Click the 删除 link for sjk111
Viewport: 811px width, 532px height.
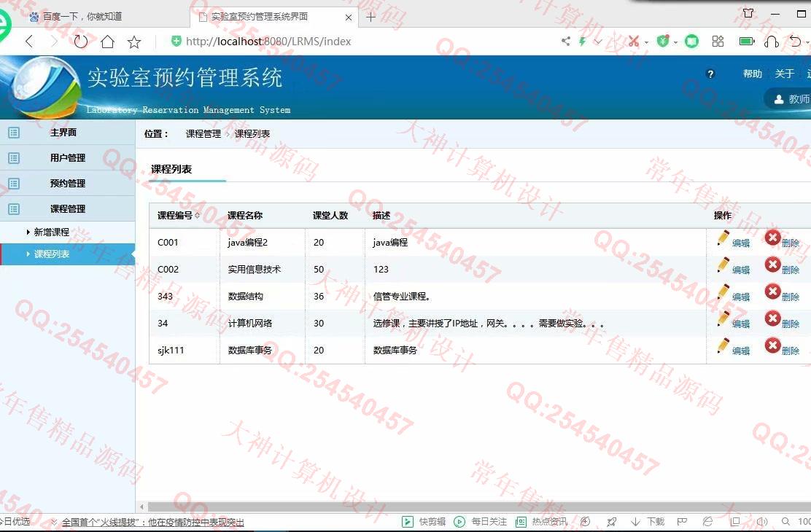click(791, 351)
